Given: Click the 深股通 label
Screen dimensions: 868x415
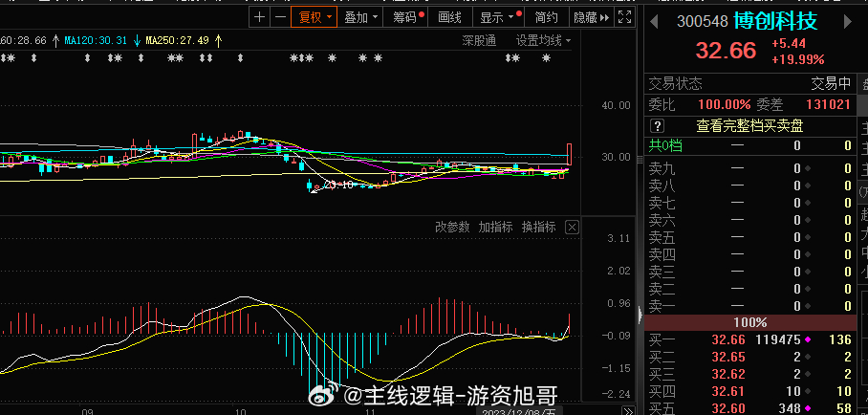Looking at the screenshot, I should pos(479,40).
